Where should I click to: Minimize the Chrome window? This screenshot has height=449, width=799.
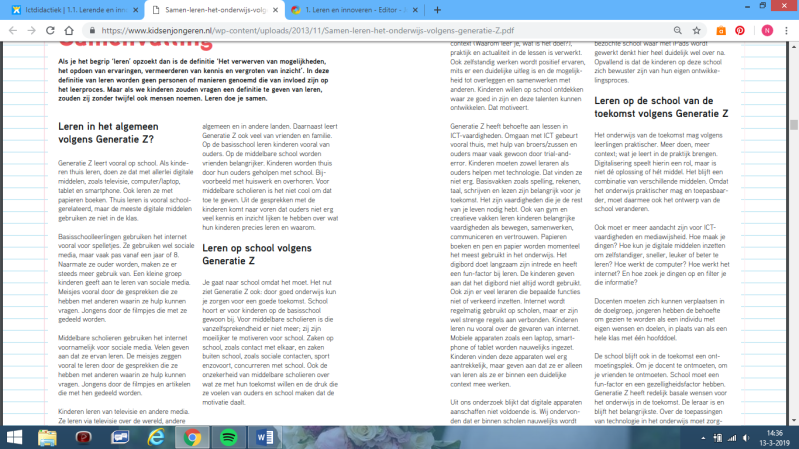(747, 6)
